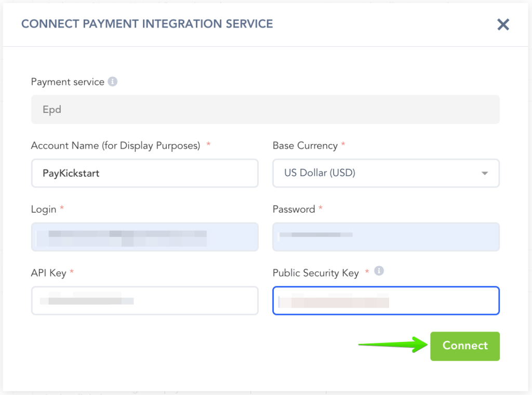Click the disabled Epd payment service field
532x395 pixels.
(x=265, y=110)
